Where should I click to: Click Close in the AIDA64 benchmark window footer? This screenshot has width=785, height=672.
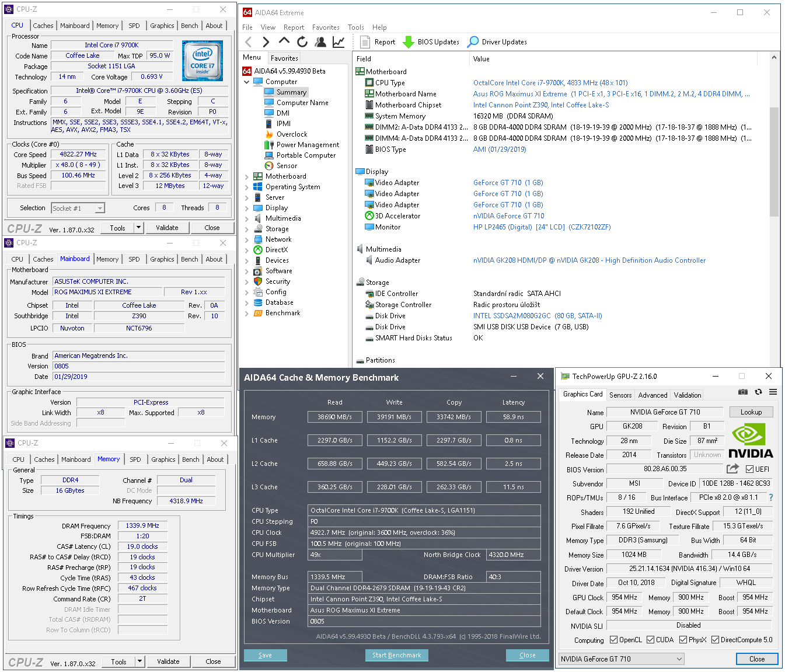point(528,655)
